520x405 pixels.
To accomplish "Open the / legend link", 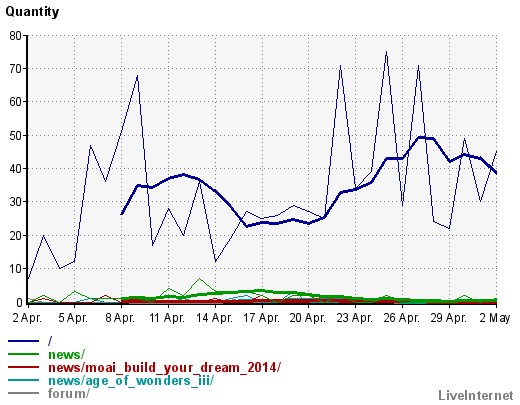I will click(x=50, y=341).
